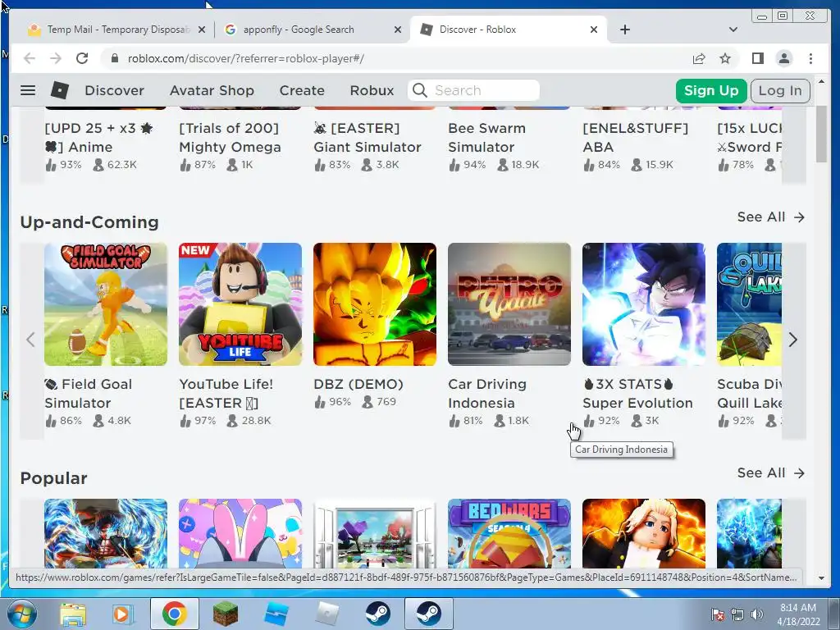Open BedWars game thumbnail
Screen dimensions: 840x630
tap(509, 533)
